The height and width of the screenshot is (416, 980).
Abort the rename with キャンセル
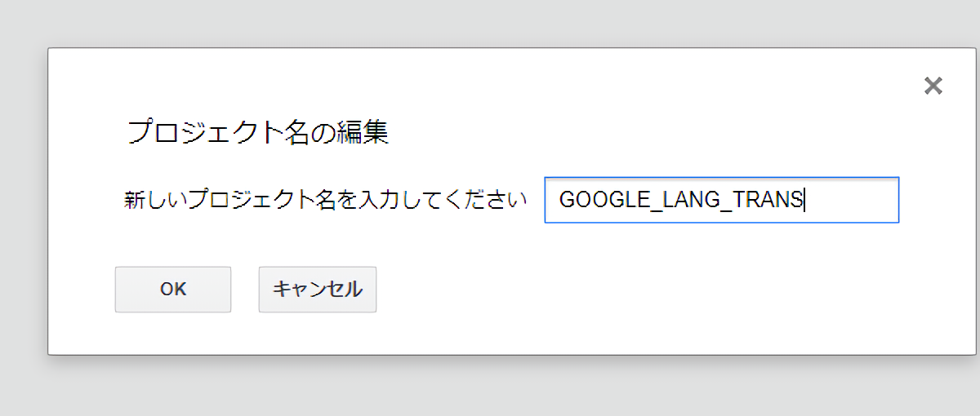pyautogui.click(x=318, y=290)
